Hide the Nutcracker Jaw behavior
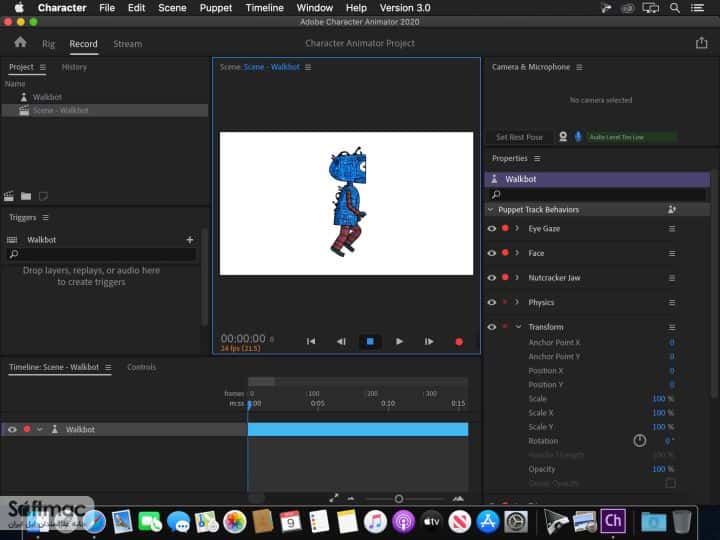 point(492,278)
